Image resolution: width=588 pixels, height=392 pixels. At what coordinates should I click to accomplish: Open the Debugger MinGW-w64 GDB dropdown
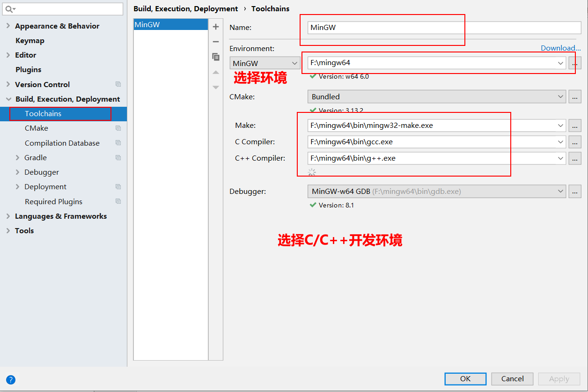click(x=437, y=191)
